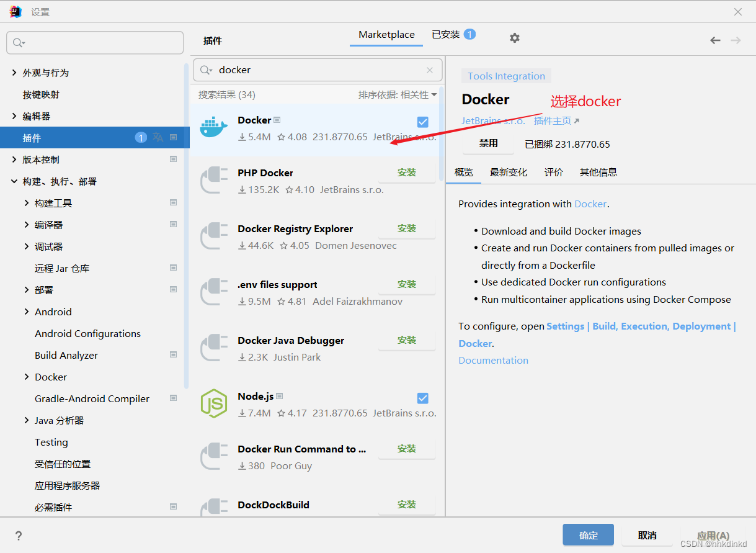The width and height of the screenshot is (756, 553).
Task: Click the Docker Java Debugger plug icon
Action: point(214,348)
